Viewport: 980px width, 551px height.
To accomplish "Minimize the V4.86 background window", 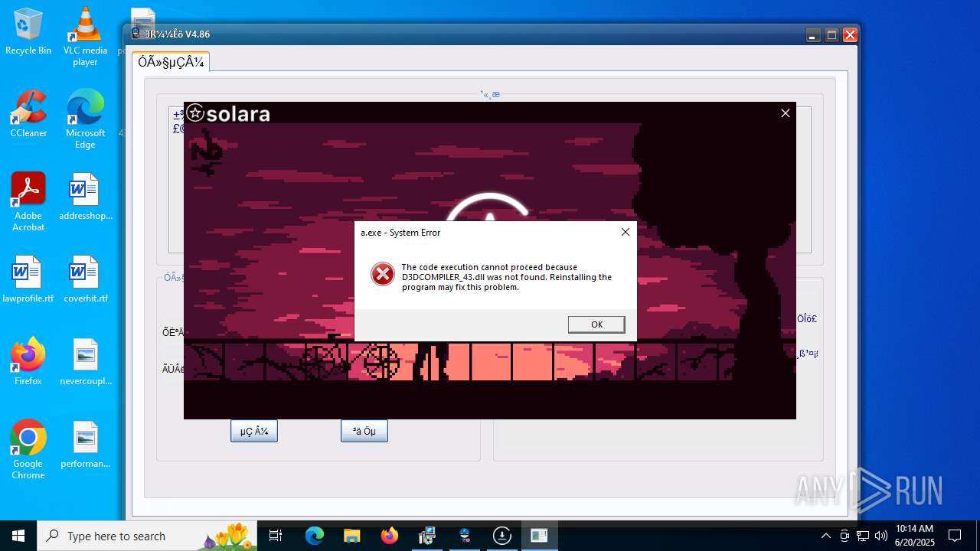I will click(x=813, y=34).
